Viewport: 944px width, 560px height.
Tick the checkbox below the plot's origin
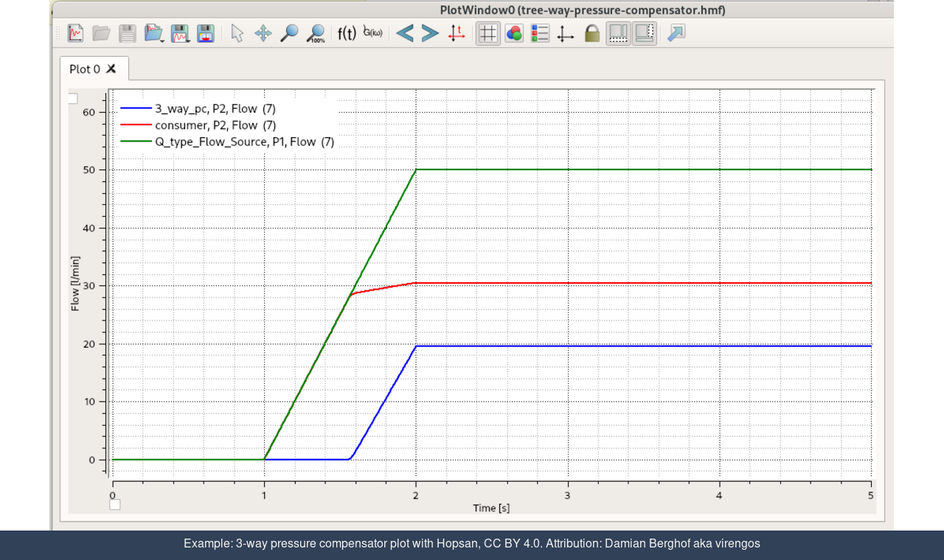pos(114,505)
